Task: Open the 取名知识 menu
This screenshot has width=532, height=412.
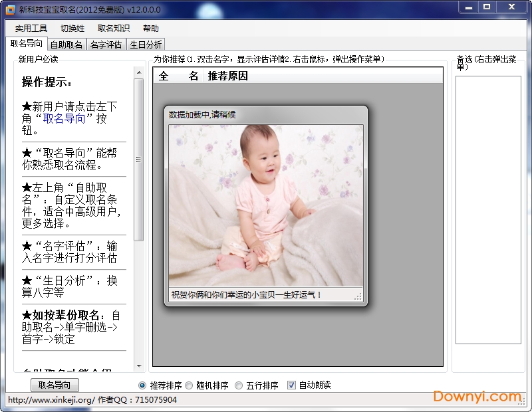Action: click(114, 29)
